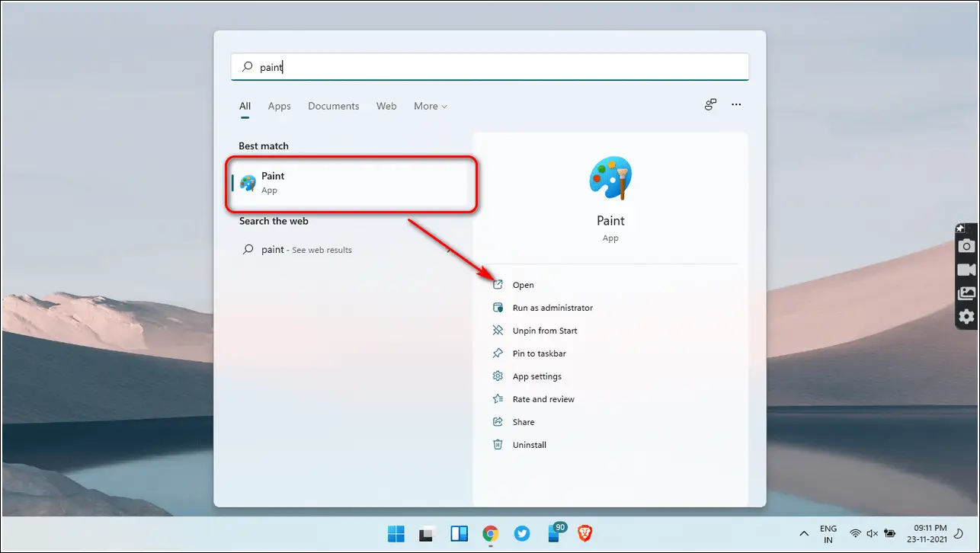Screen dimensions: 980x553
Task: Open the taskbar app with 90 badge
Action: coord(556,532)
